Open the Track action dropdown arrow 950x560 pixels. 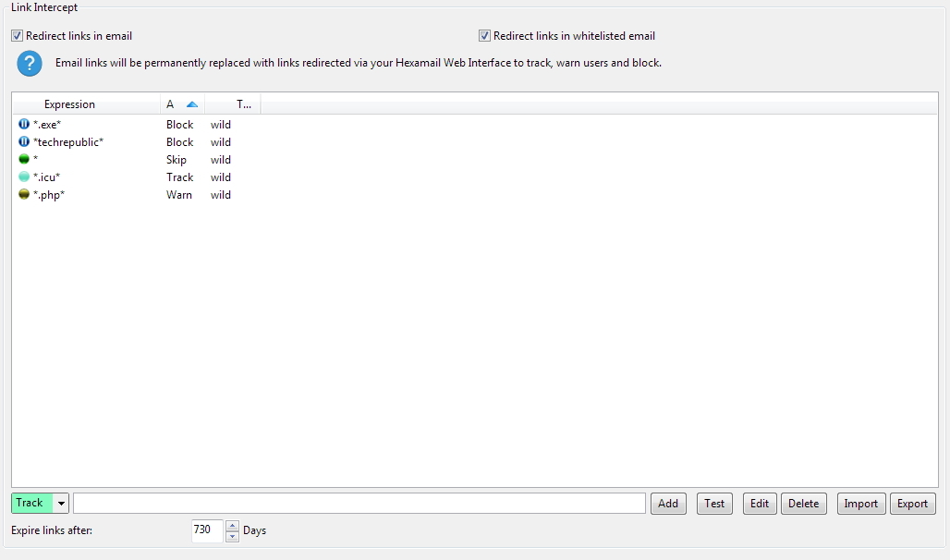click(62, 504)
